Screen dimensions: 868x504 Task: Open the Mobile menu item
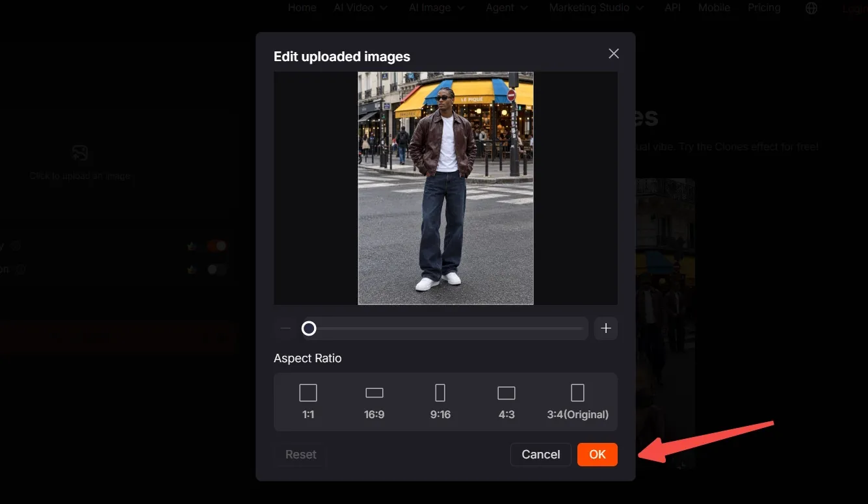714,8
